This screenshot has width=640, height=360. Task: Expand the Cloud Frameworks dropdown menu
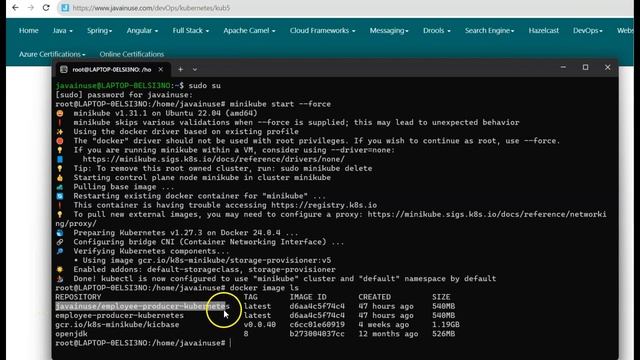click(x=322, y=31)
